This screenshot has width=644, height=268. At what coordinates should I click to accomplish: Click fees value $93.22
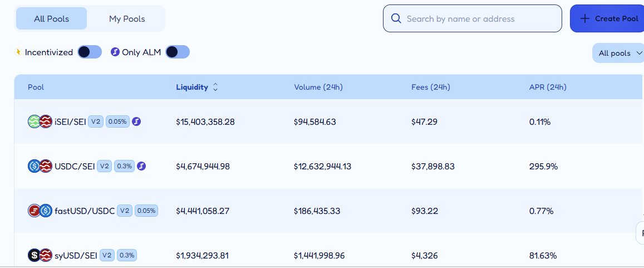pos(425,211)
